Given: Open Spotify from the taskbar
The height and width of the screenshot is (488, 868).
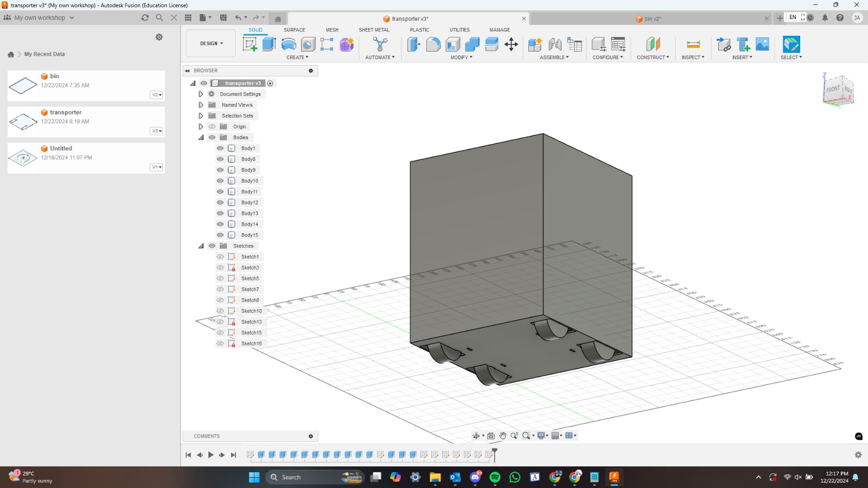Looking at the screenshot, I should point(495,477).
